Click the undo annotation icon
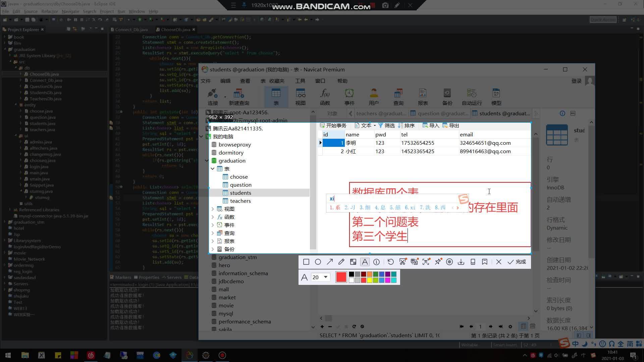The height and width of the screenshot is (362, 644). [390, 262]
